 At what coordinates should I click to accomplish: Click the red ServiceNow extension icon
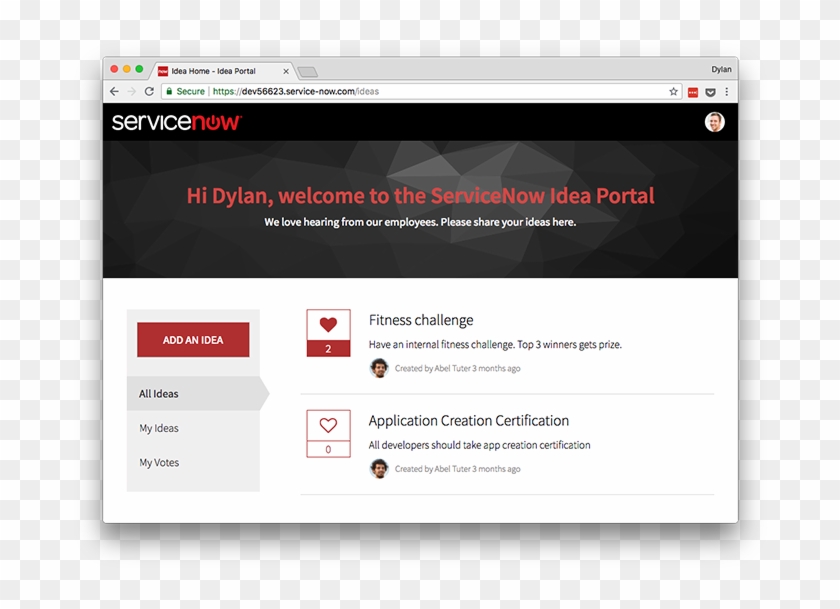[x=693, y=92]
